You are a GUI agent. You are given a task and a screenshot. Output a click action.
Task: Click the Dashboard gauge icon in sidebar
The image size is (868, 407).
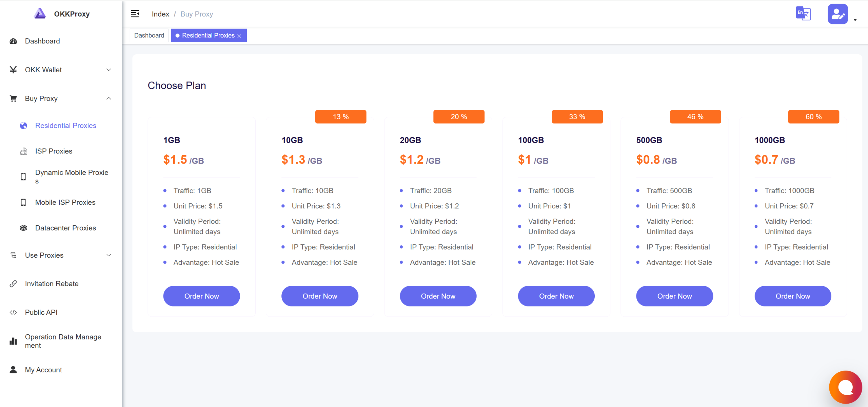click(13, 41)
